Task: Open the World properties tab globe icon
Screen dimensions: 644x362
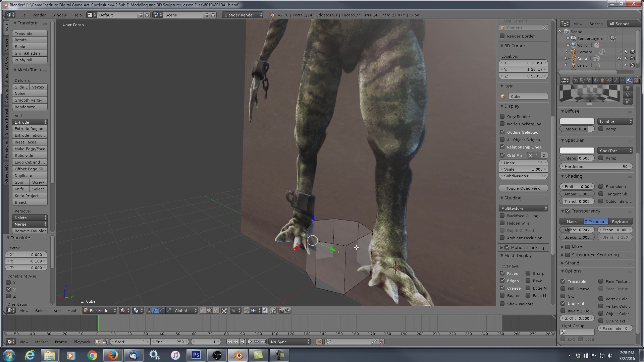Action: click(x=596, y=80)
